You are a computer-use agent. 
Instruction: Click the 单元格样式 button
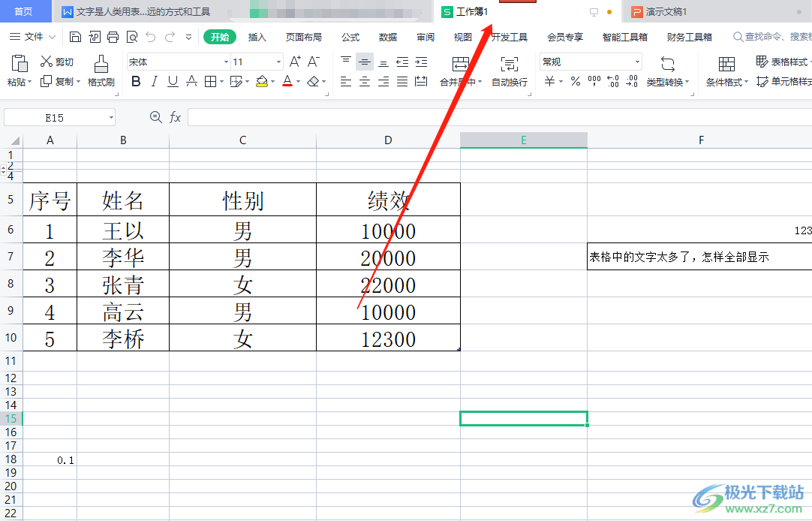[x=783, y=81]
